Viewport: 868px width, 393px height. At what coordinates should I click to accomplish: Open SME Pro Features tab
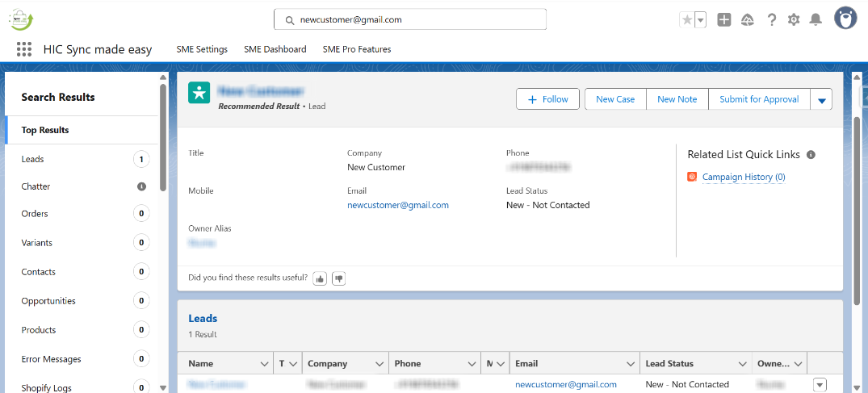point(357,49)
